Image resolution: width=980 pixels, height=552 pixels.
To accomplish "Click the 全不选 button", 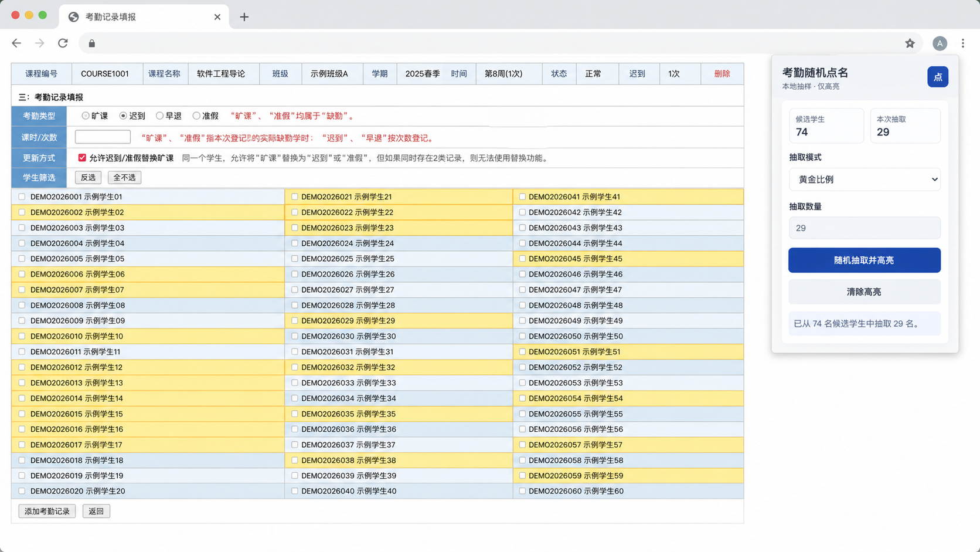I will (124, 178).
